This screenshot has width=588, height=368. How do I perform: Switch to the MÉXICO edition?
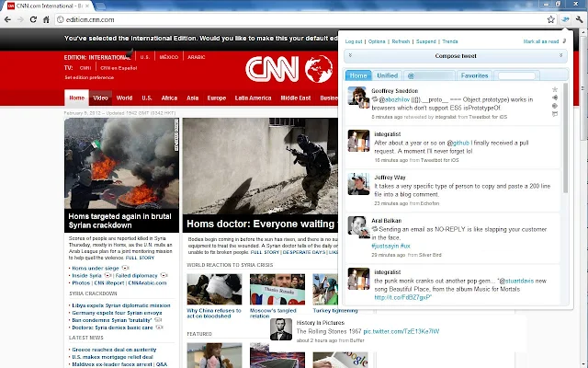(169, 57)
